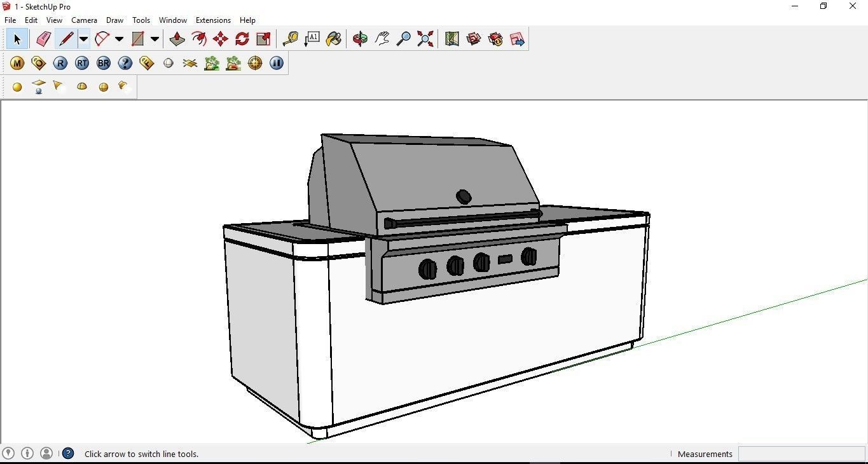Click the user sign-in status bar icon
The width and height of the screenshot is (868, 464).
click(46, 453)
